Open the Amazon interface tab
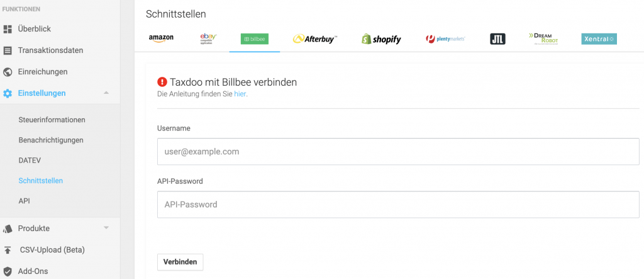The height and width of the screenshot is (279, 644). coord(161,38)
